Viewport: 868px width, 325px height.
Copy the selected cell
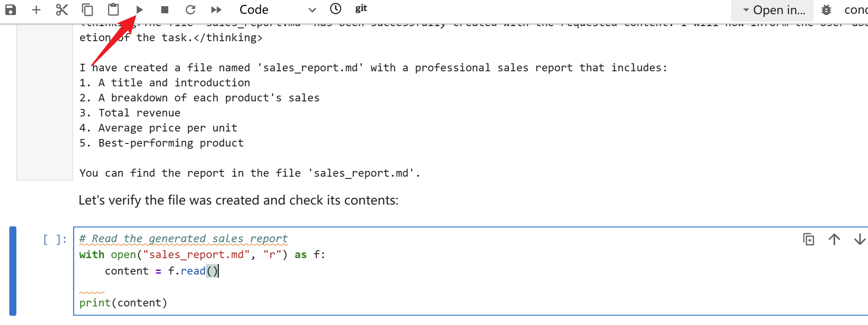pyautogui.click(x=88, y=9)
